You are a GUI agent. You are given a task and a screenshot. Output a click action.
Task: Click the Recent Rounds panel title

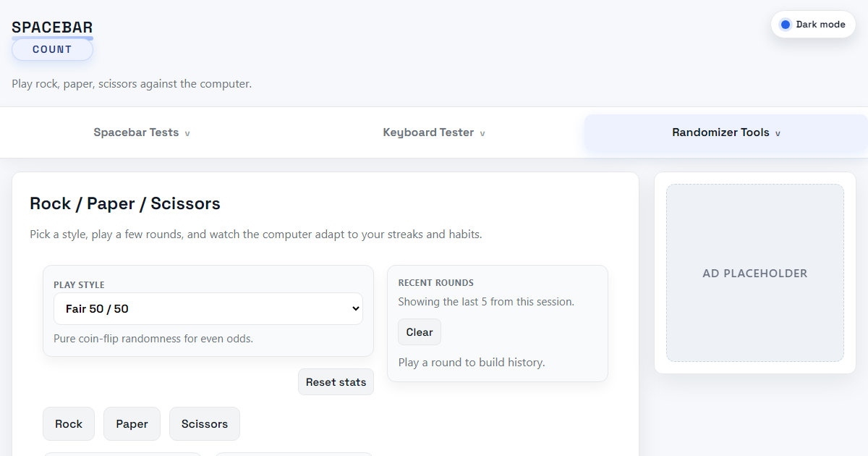tap(436, 283)
